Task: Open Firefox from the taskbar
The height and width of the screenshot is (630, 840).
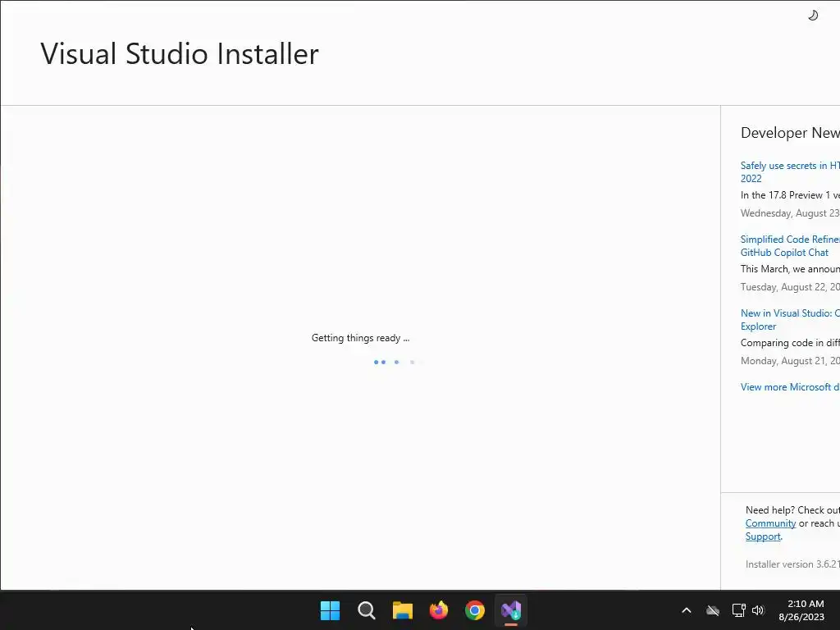Action: click(x=439, y=610)
